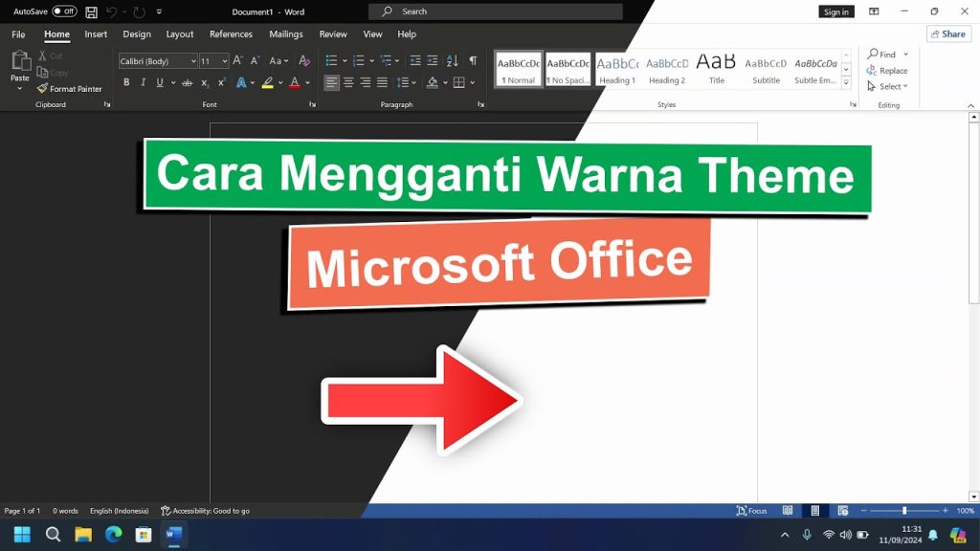The width and height of the screenshot is (980, 551).
Task: Select the Format Painter tool
Action: pos(69,89)
